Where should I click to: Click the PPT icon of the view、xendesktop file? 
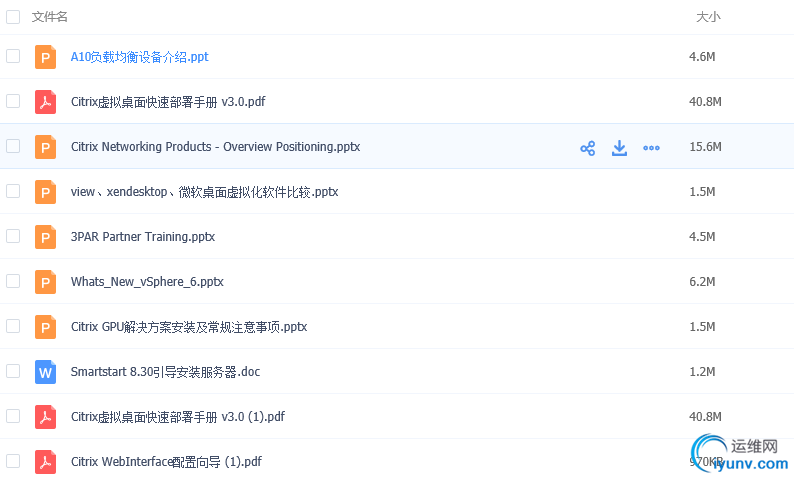click(x=45, y=192)
